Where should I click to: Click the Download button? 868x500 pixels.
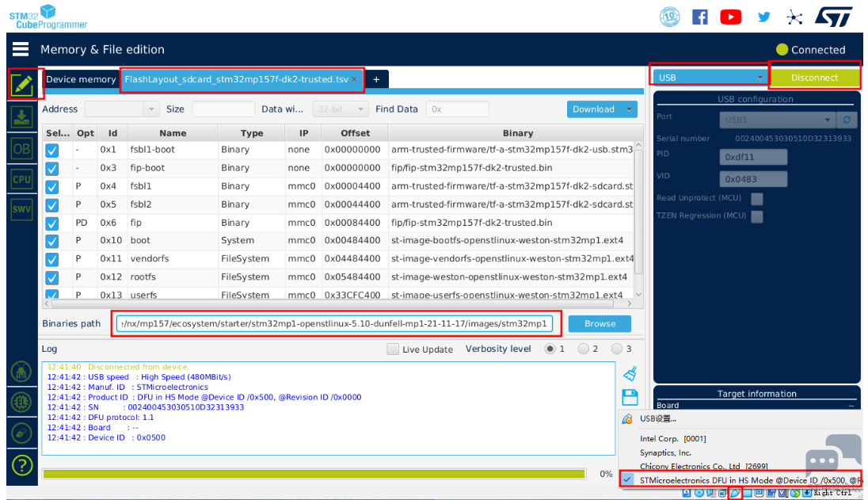pos(593,109)
